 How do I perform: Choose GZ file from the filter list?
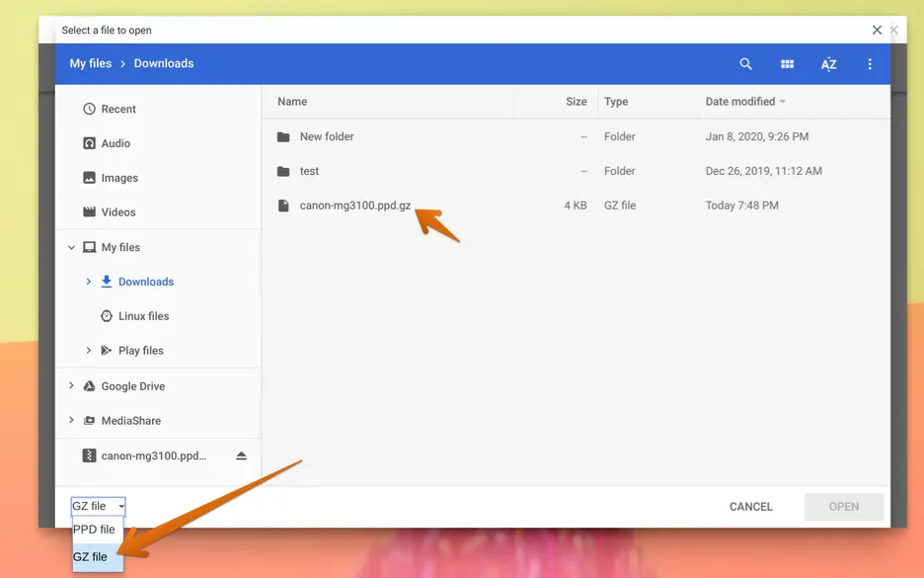pos(98,557)
